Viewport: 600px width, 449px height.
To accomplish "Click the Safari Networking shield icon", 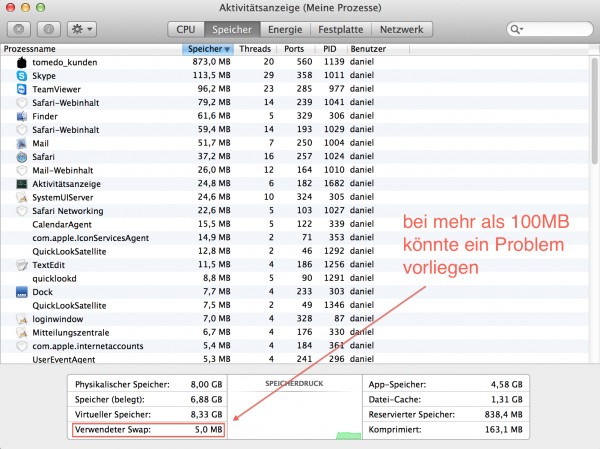I will (22, 211).
